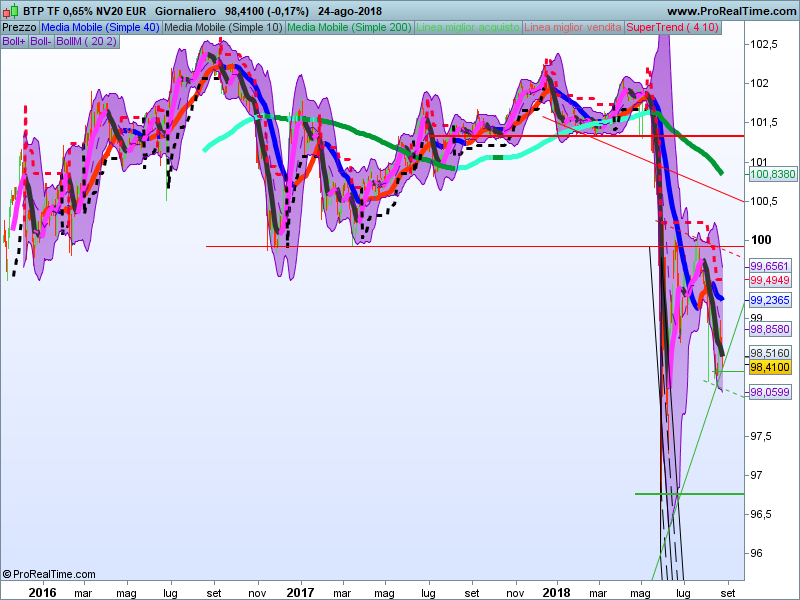Select Linea miglior vendita label
The height and width of the screenshot is (600, 800).
click(573, 28)
